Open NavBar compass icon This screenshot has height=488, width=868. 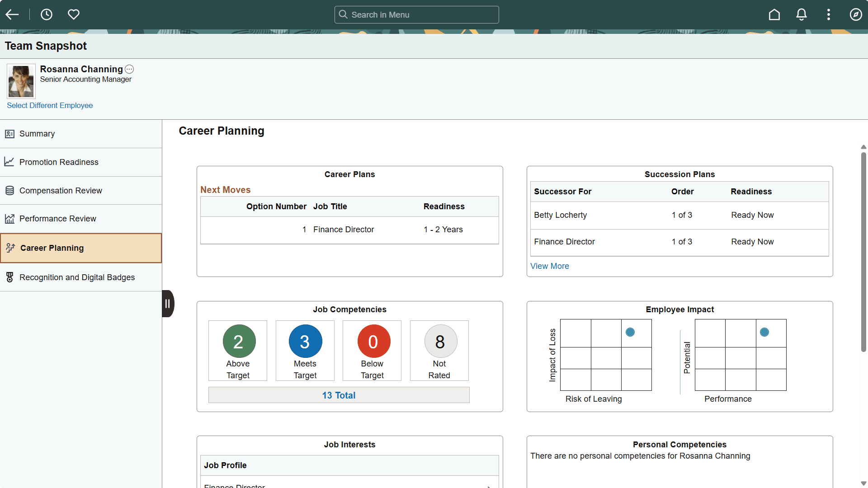tap(856, 14)
